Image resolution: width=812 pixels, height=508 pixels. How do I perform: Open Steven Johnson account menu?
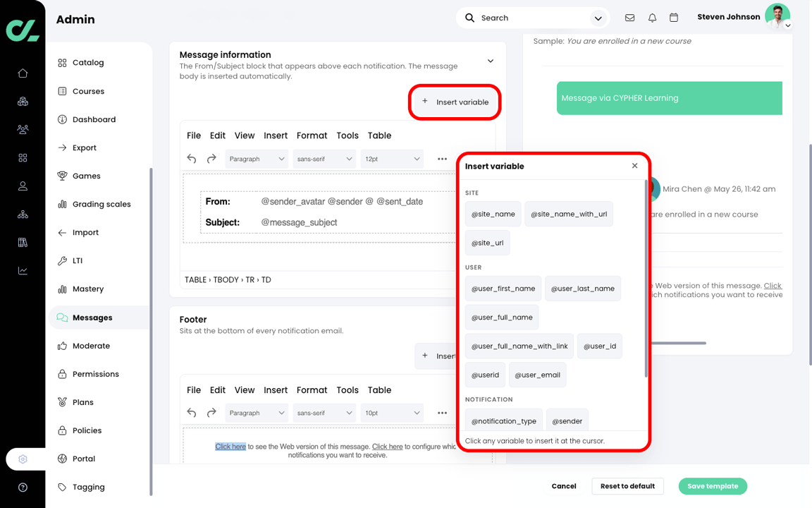click(x=744, y=17)
